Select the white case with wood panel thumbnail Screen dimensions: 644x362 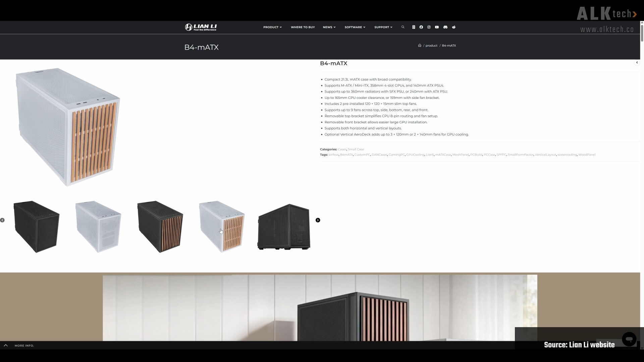tap(222, 227)
